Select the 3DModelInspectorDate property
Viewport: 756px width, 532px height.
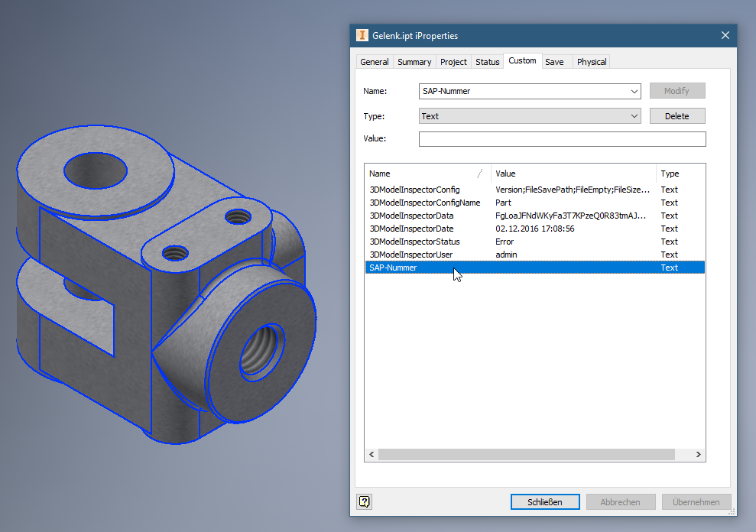(x=534, y=229)
